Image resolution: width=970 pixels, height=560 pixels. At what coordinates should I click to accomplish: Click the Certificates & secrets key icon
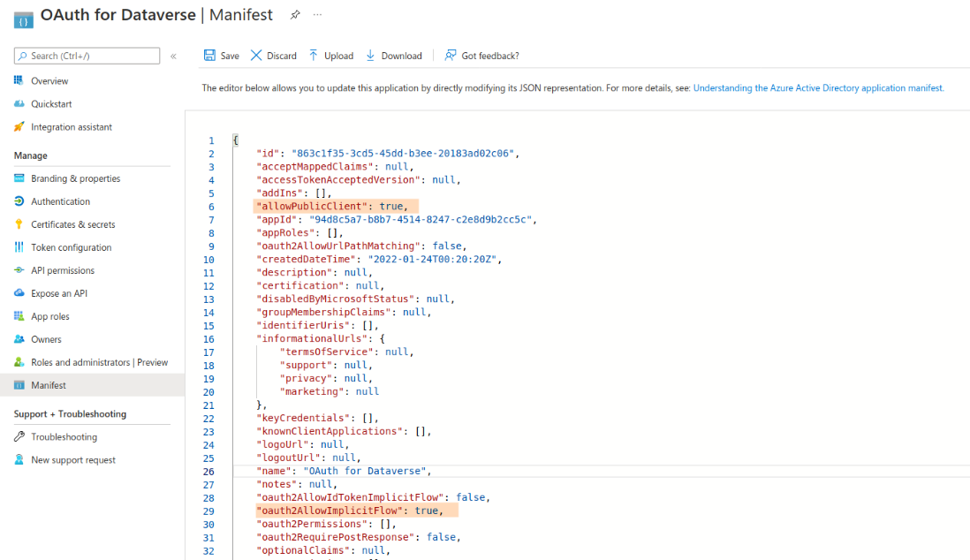coord(19,224)
